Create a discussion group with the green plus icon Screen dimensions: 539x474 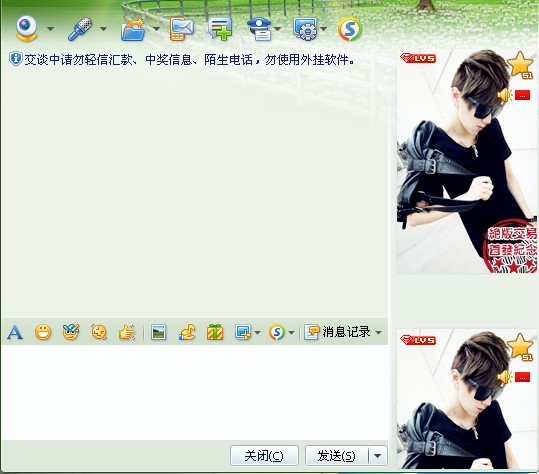pos(220,30)
